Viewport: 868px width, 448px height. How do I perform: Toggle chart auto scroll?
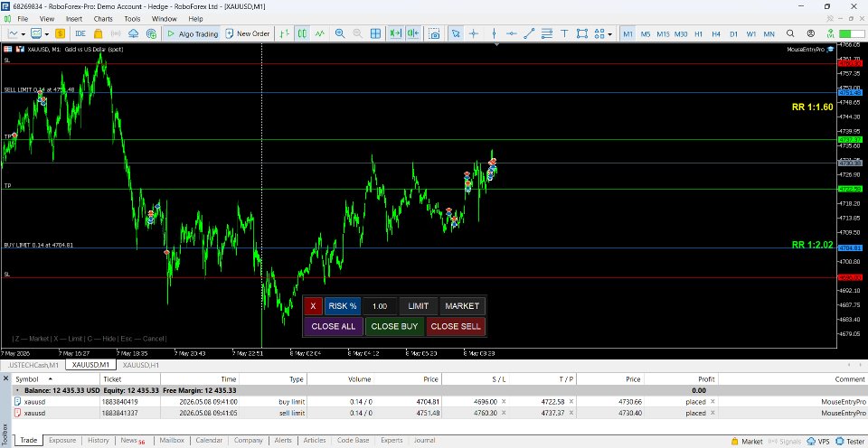pos(395,33)
